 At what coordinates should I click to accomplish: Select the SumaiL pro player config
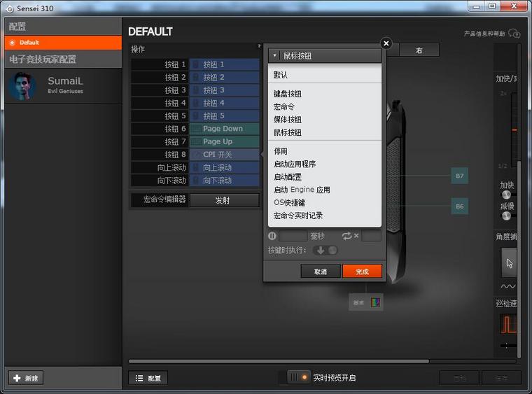[63, 86]
